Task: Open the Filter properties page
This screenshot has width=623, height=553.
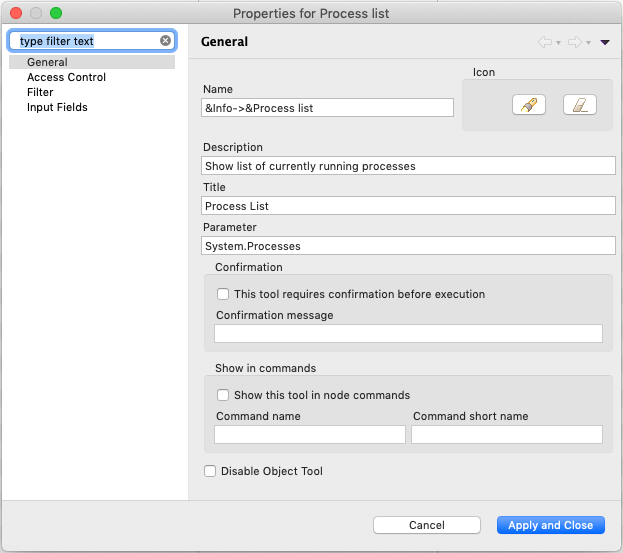Action: pyautogui.click(x=40, y=92)
